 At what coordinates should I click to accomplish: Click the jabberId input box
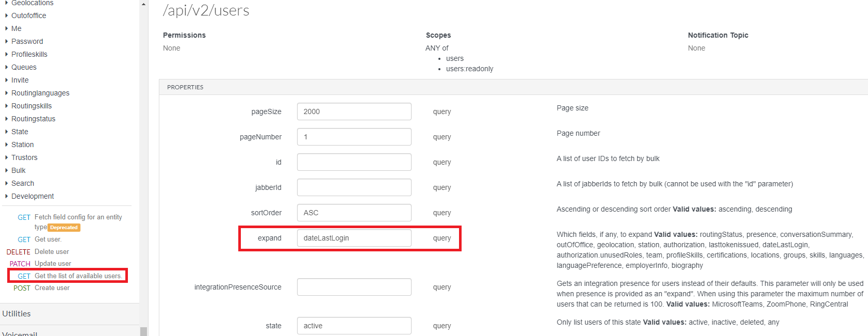(x=354, y=187)
